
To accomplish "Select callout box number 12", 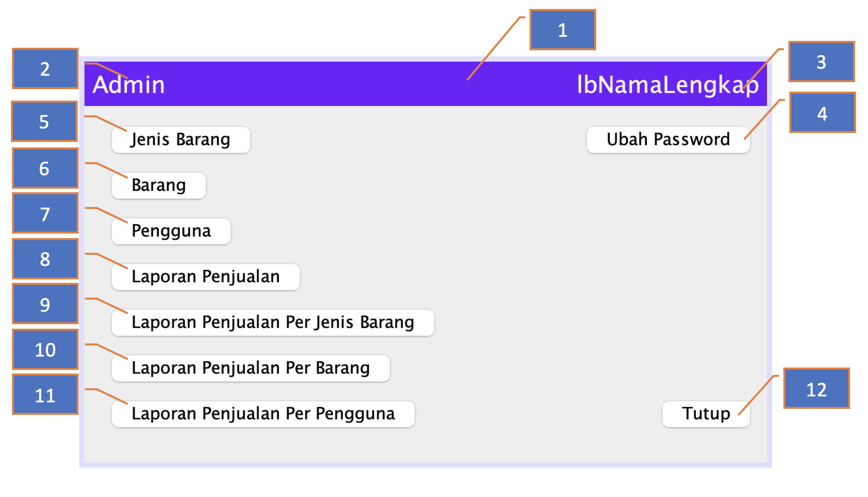I will [x=816, y=388].
